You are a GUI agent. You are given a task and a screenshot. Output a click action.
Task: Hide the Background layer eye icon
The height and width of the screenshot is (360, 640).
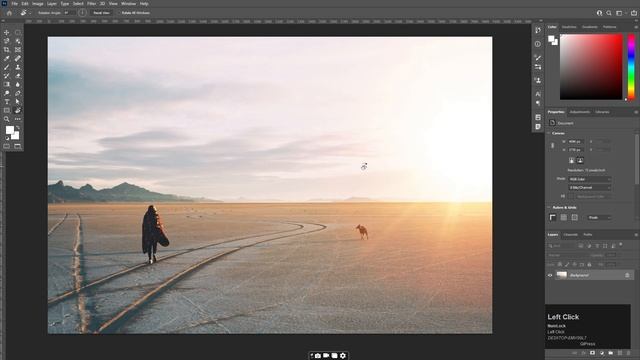pos(550,276)
